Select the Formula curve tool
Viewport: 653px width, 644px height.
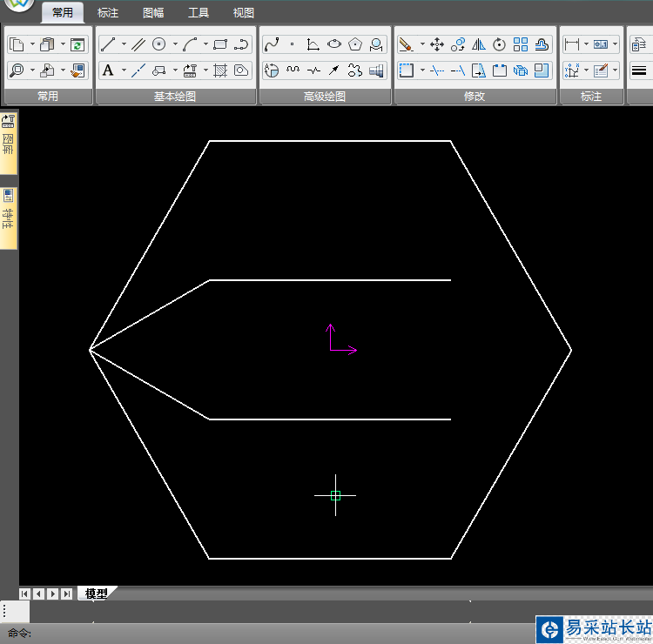pyautogui.click(x=313, y=44)
